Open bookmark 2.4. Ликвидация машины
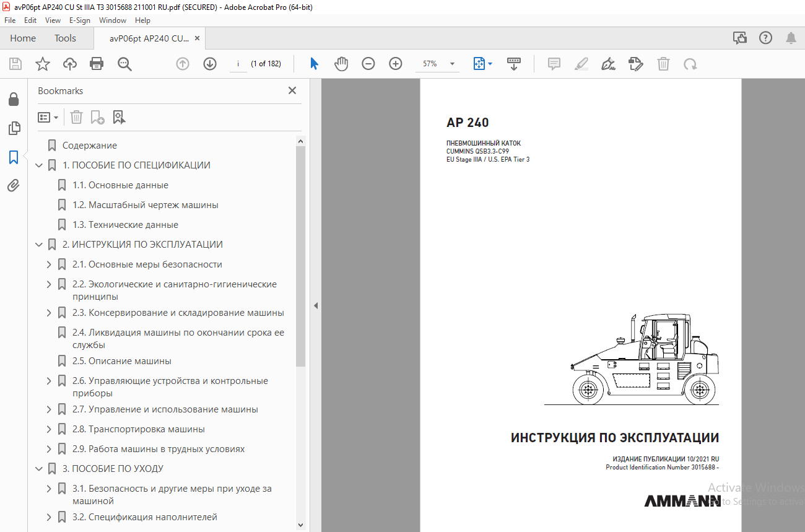The image size is (805, 532). (x=178, y=339)
